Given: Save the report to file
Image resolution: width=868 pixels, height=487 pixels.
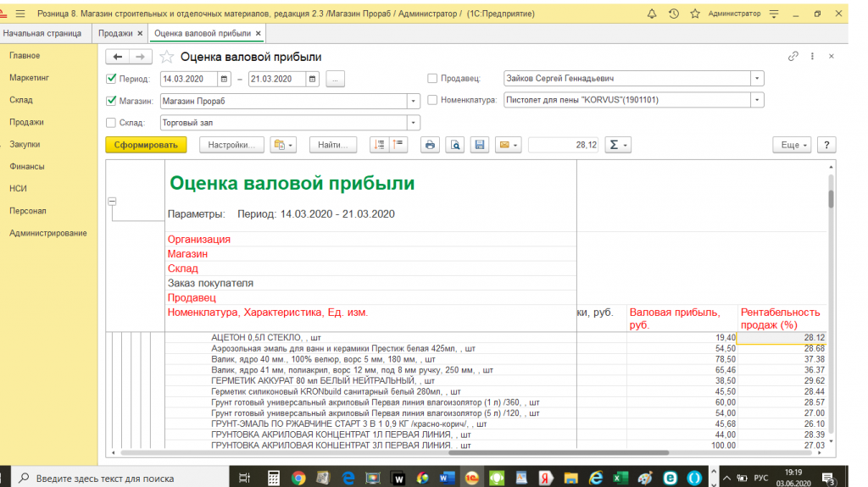Looking at the screenshot, I should coord(480,145).
